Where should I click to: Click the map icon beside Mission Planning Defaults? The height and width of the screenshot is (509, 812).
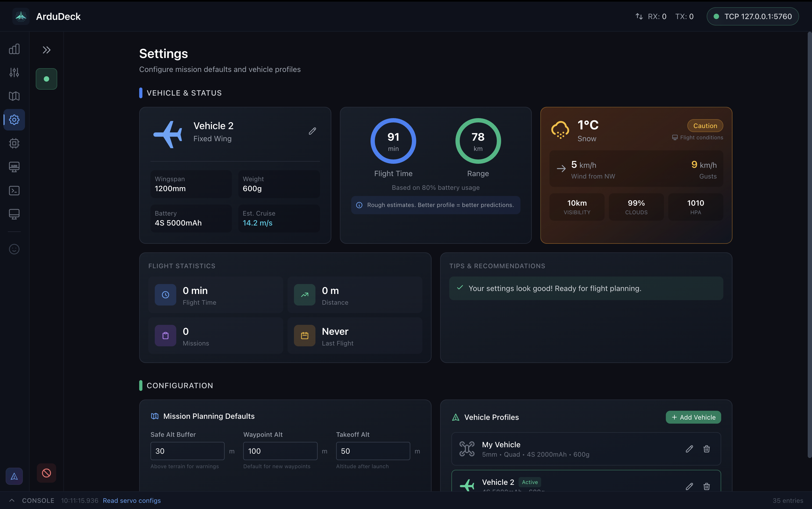[155, 416]
